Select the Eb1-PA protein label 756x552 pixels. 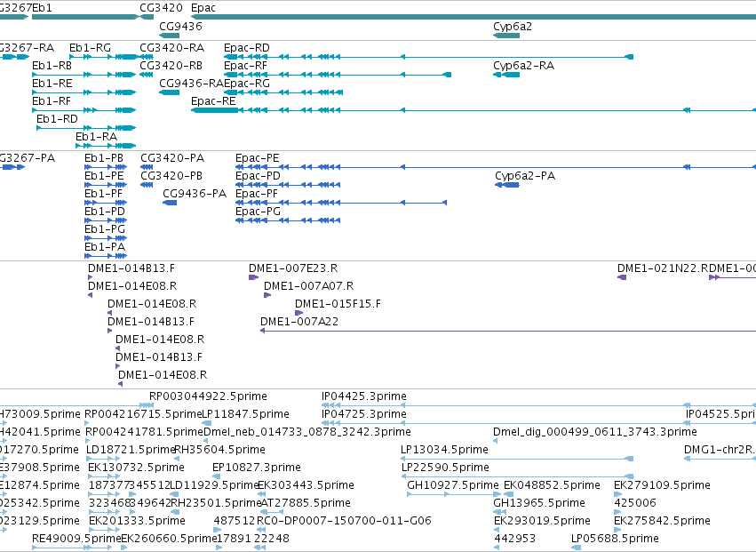(105, 247)
